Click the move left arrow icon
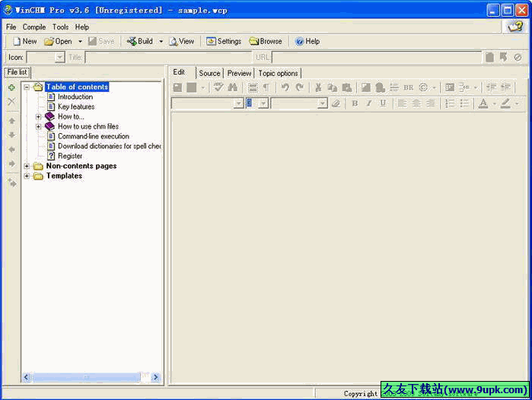 12,150
